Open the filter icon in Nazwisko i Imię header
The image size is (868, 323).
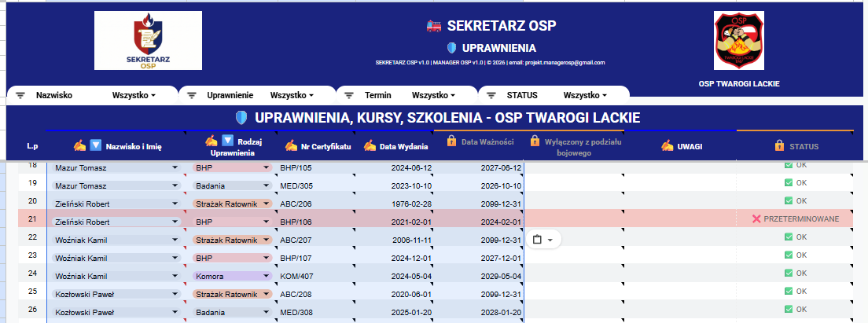[x=96, y=146]
